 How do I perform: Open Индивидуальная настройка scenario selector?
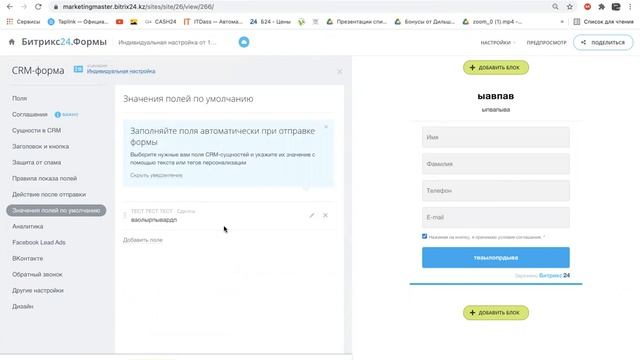121,71
